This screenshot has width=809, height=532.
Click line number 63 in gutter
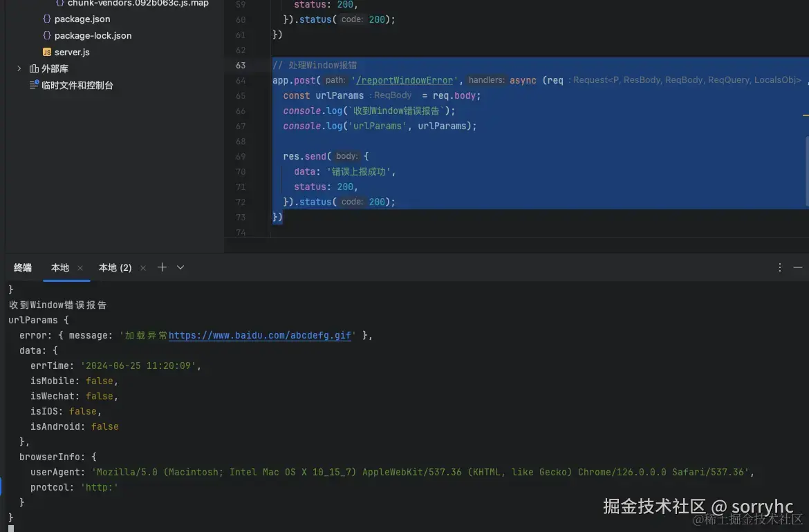point(241,66)
